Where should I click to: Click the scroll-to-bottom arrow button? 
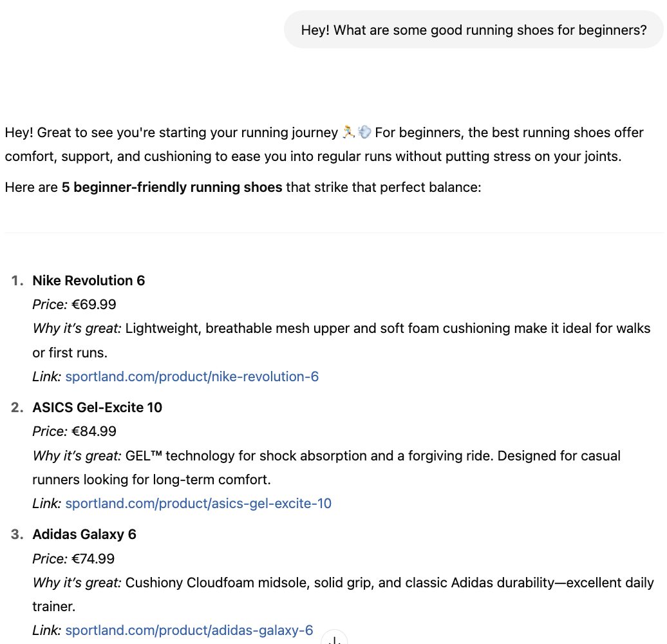[334, 638]
